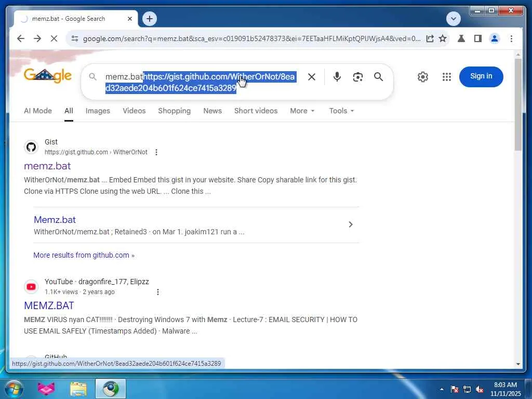Bookmark this page with the star
Image resolution: width=532 pixels, height=399 pixels.
[443, 38]
